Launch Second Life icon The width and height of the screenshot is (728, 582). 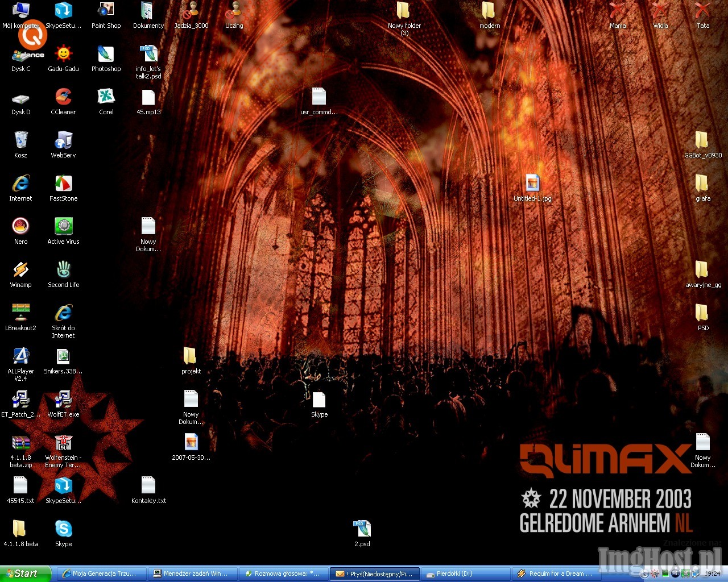(x=63, y=275)
